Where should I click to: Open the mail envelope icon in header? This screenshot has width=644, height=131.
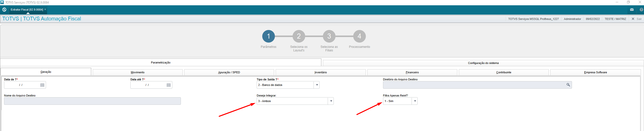632,10
